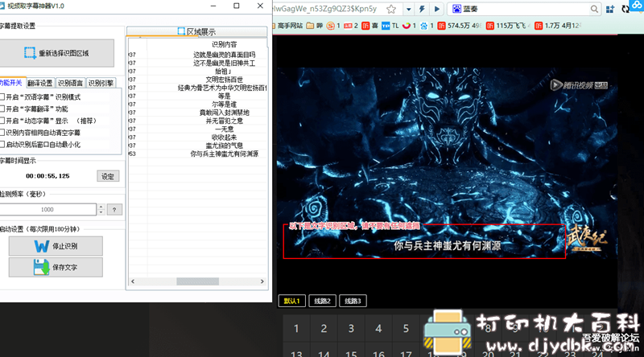Click the Baidu paw search engine icon
The image size is (644, 357).
pos(456,9)
